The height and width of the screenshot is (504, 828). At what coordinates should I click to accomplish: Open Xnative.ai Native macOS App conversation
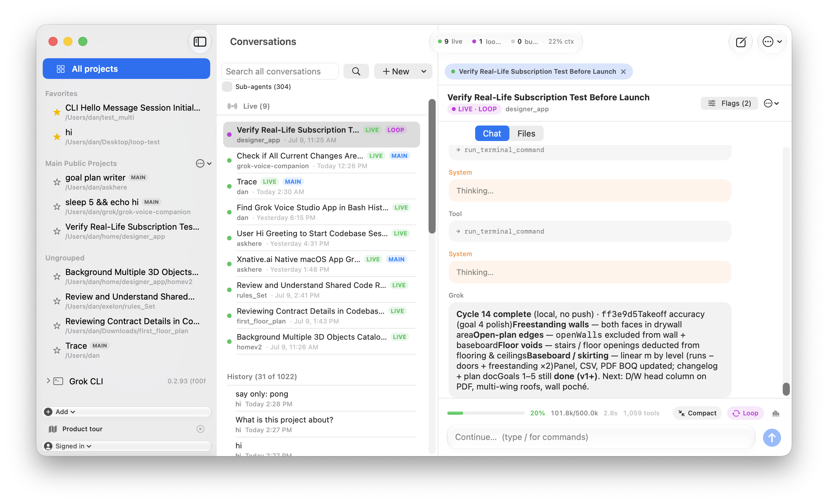[321, 264]
